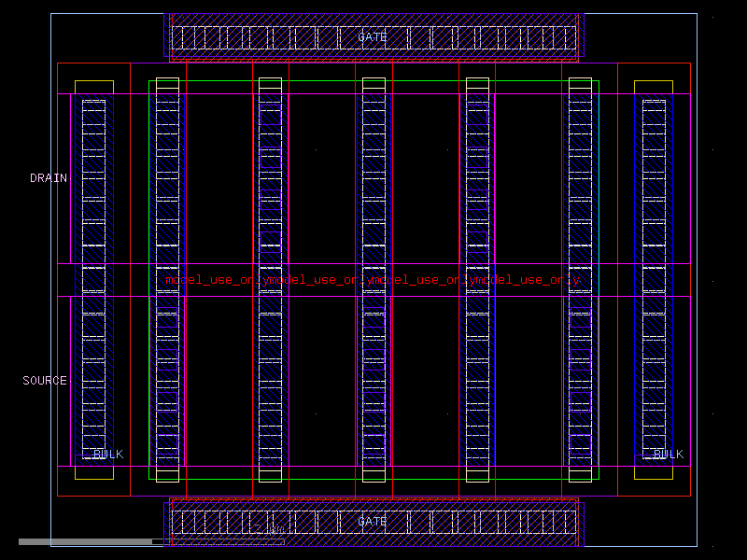Click the yellow contact stack near top-left bulk
The width and height of the screenshot is (747, 560).
[96, 86]
